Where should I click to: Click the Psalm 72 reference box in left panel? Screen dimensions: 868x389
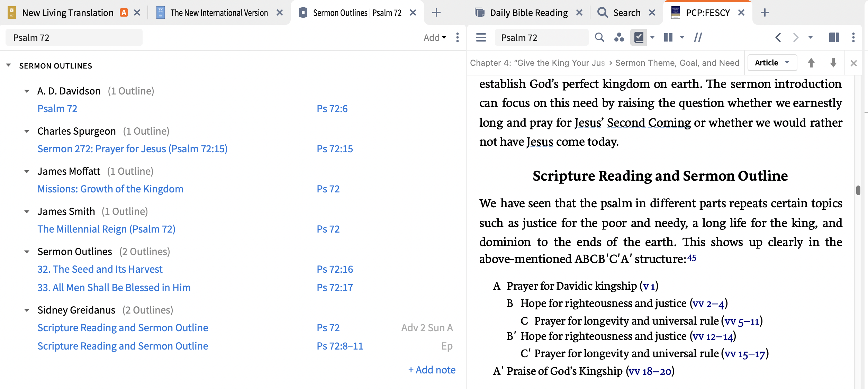[74, 37]
